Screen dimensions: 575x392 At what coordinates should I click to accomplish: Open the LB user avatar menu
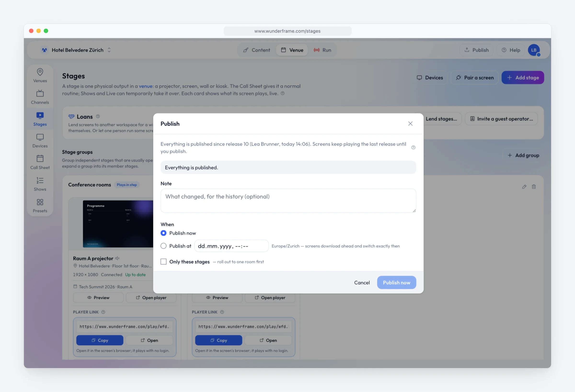(x=534, y=50)
